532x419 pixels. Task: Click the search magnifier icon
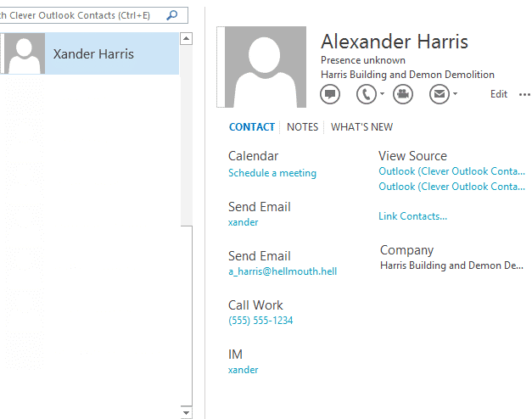(172, 15)
